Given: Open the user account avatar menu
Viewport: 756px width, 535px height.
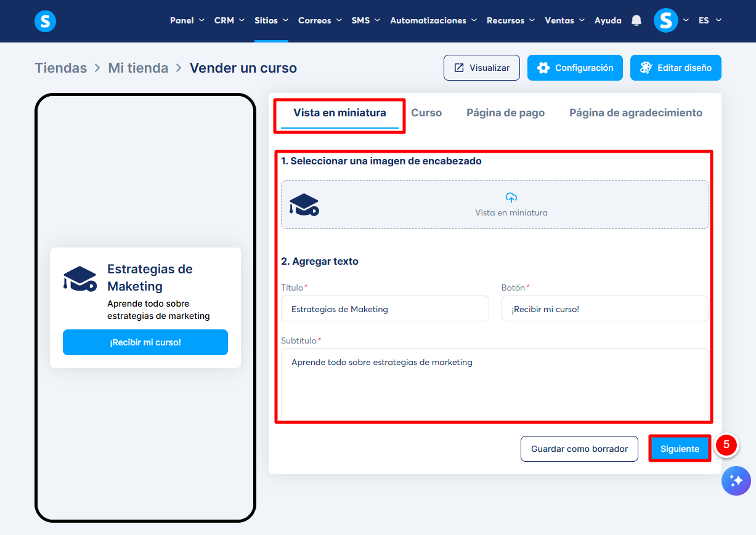Looking at the screenshot, I should [666, 20].
